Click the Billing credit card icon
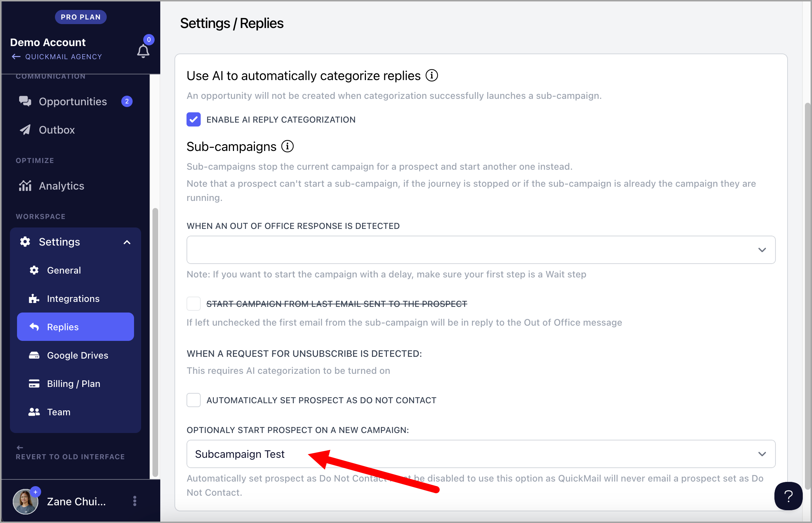The height and width of the screenshot is (523, 812). (34, 384)
